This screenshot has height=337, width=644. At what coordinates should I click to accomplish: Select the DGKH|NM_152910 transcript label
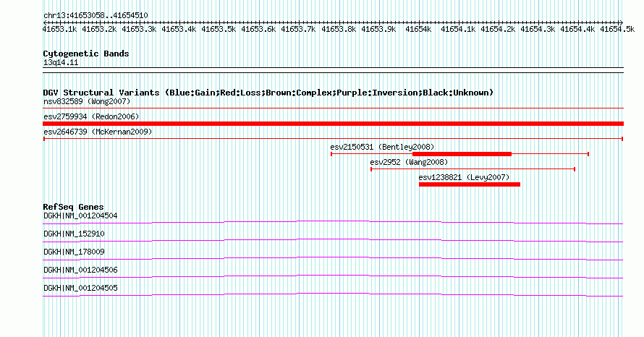click(x=74, y=234)
